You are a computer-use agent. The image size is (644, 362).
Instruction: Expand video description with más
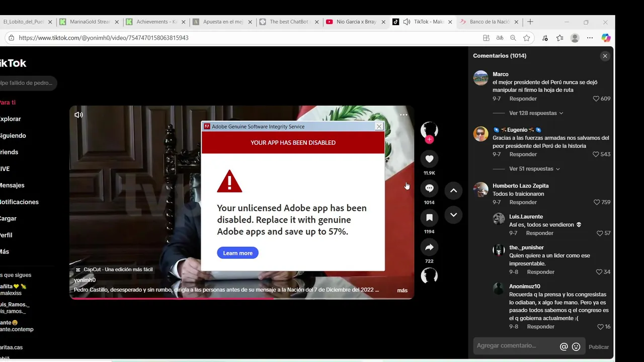tap(402, 291)
